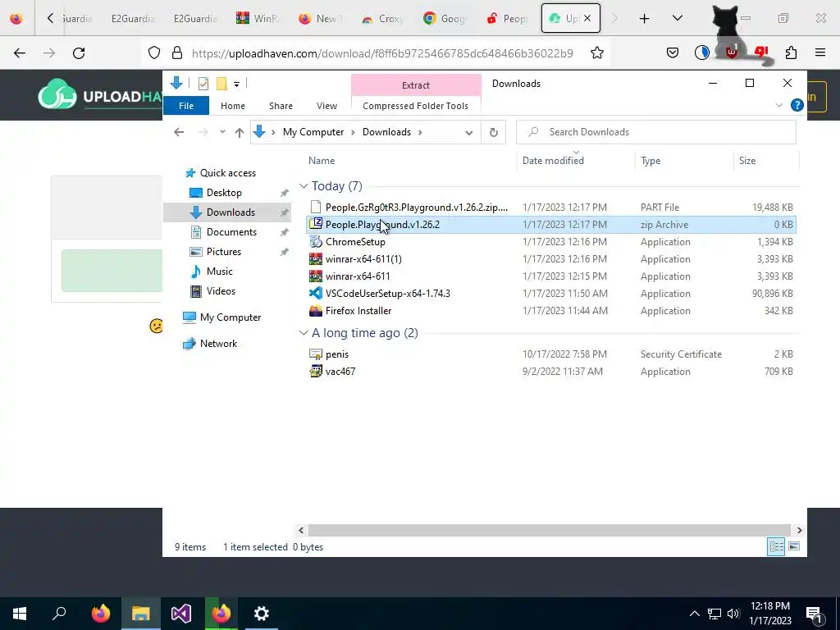Switch to details view layout
Viewport: 840px width, 630px height.
point(776,546)
